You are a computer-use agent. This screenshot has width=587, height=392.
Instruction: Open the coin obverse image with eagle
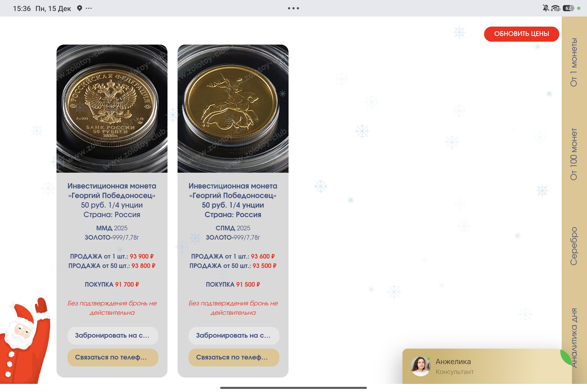pyautogui.click(x=112, y=108)
